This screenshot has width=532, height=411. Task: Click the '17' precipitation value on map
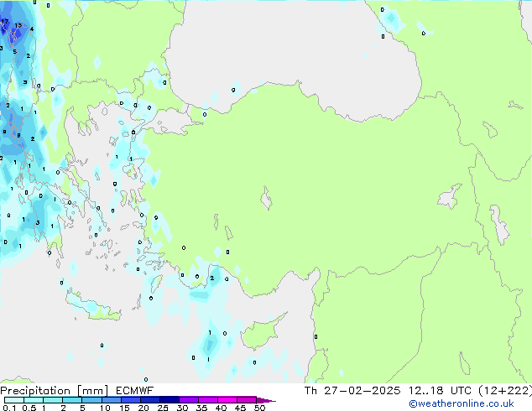tap(5, 21)
